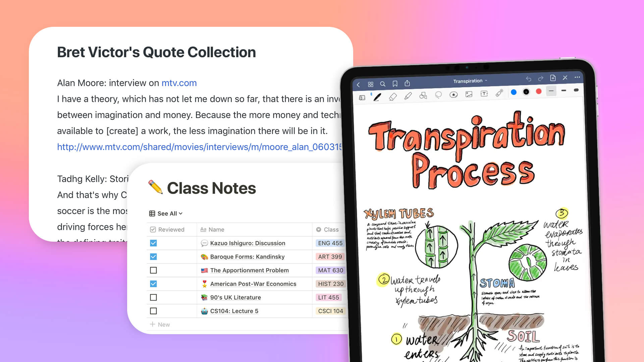Image resolution: width=644 pixels, height=362 pixels.
Task: Toggle checkbox for CS104: Lecture 5
Action: (154, 311)
